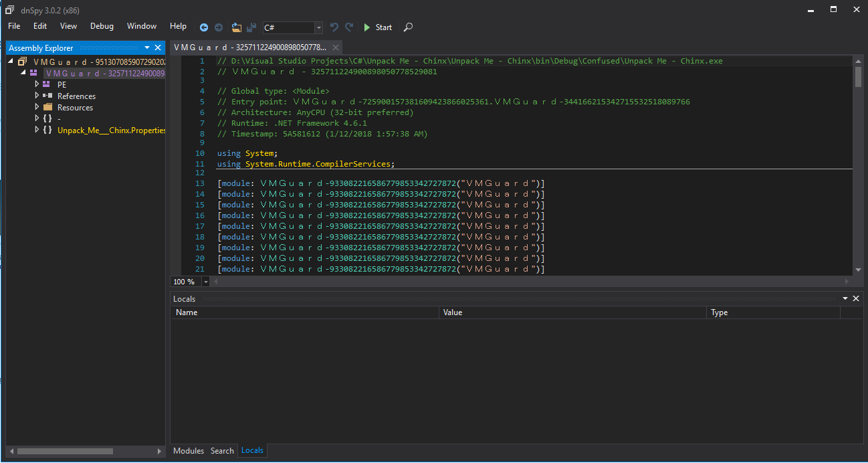Image resolution: width=868 pixels, height=463 pixels.
Task: Close the Assembly Explorer panel
Action: click(x=158, y=48)
